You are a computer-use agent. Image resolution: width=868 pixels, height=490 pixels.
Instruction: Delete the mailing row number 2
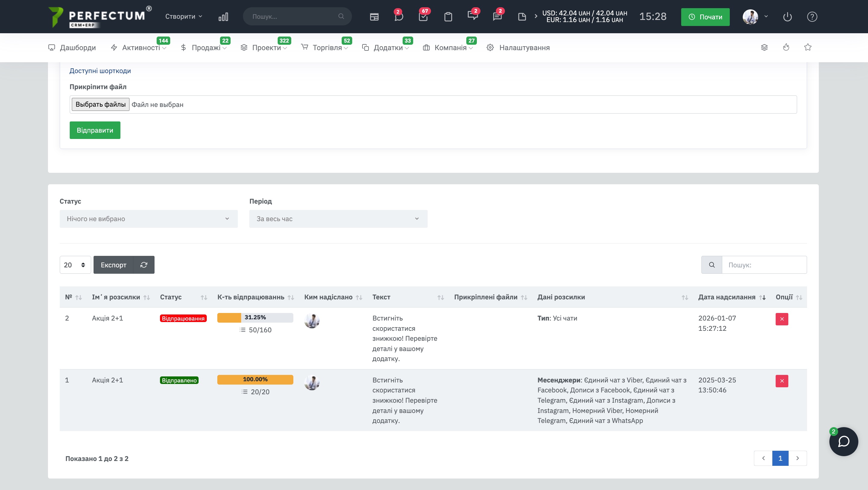pos(782,319)
